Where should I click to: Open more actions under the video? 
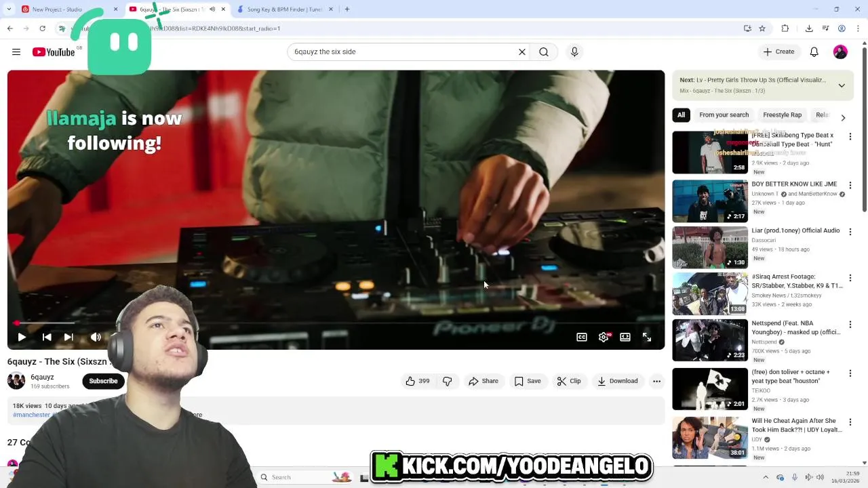[656, 381]
